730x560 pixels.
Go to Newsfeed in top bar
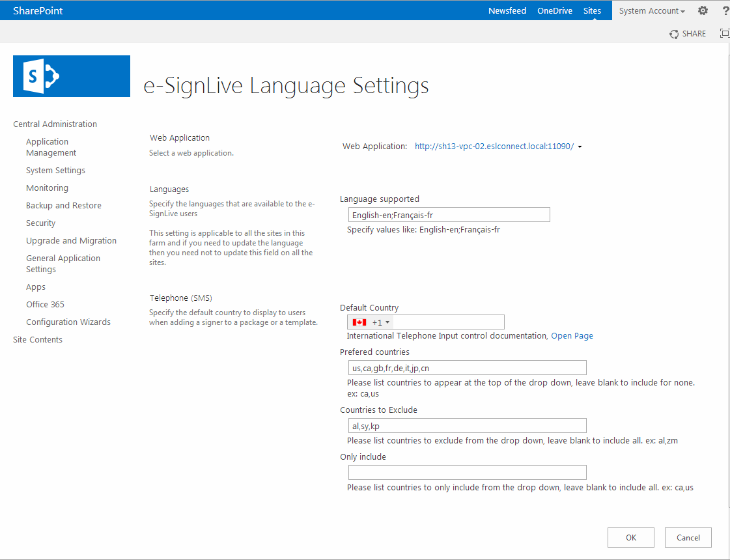507,10
